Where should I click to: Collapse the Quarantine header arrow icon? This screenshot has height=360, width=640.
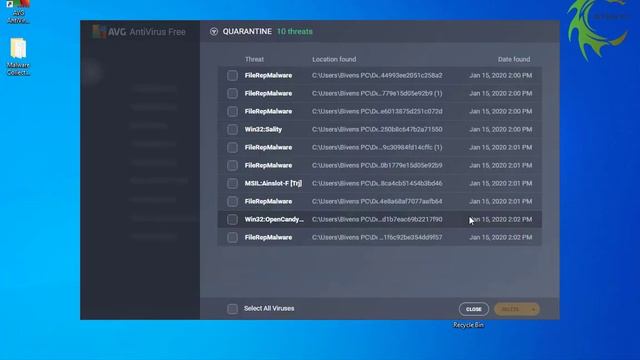point(214,31)
